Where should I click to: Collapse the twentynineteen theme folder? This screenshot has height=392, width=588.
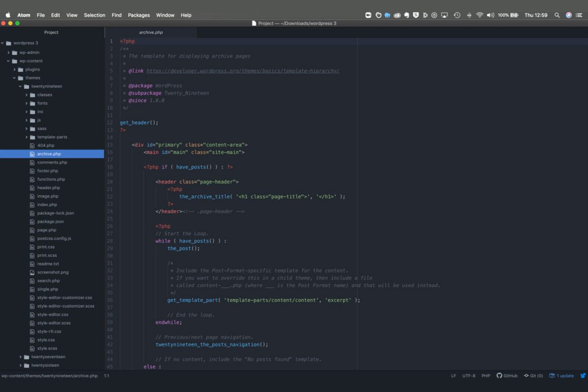click(x=20, y=86)
